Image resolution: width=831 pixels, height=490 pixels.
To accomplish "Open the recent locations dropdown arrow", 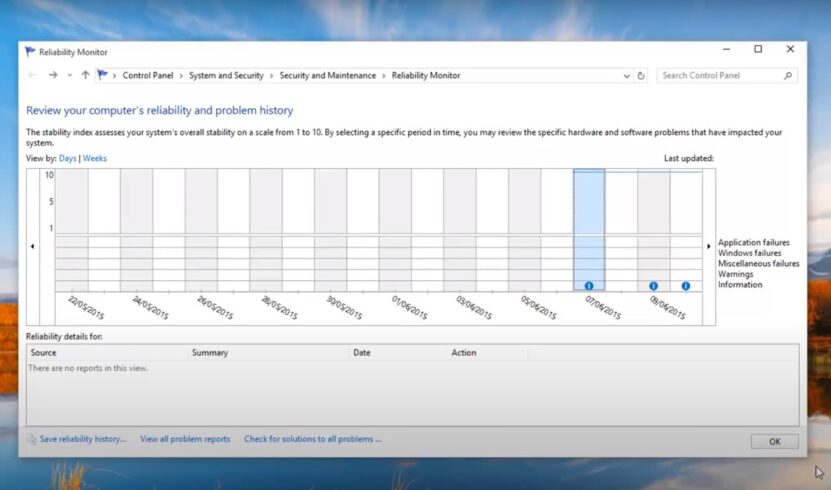I will click(69, 76).
